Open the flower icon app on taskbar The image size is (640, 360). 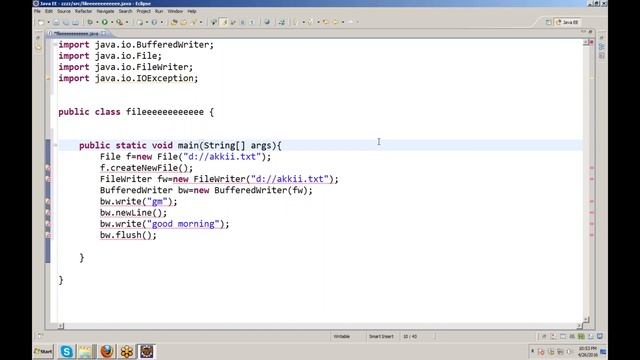coord(127,351)
